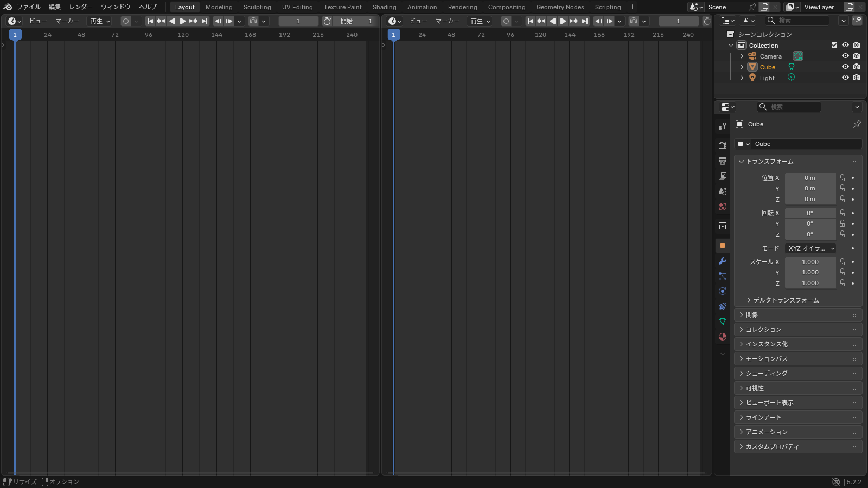
Task: Expand the 関係 panel
Action: pyautogui.click(x=798, y=314)
